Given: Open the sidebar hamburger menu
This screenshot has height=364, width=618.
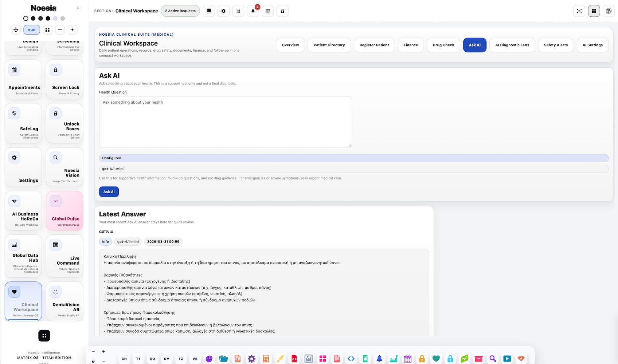Looking at the screenshot, I should 78,8.
